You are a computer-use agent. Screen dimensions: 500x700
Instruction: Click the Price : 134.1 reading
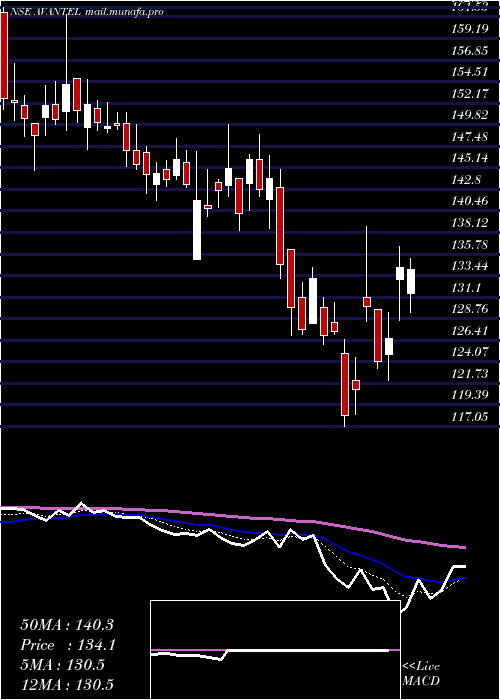pyautogui.click(x=68, y=645)
